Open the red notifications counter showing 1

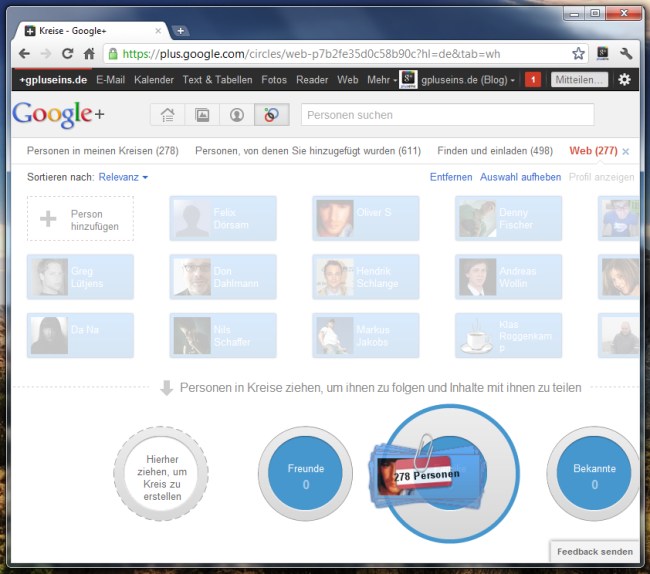[533, 80]
